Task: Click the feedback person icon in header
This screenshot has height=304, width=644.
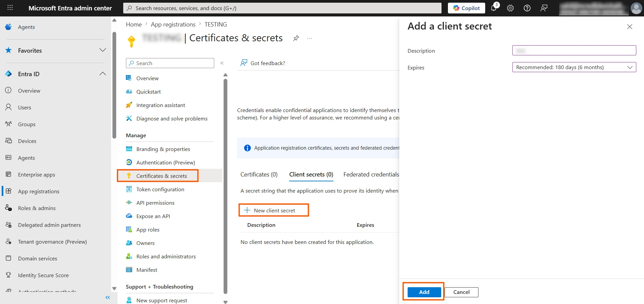Action: [x=544, y=8]
